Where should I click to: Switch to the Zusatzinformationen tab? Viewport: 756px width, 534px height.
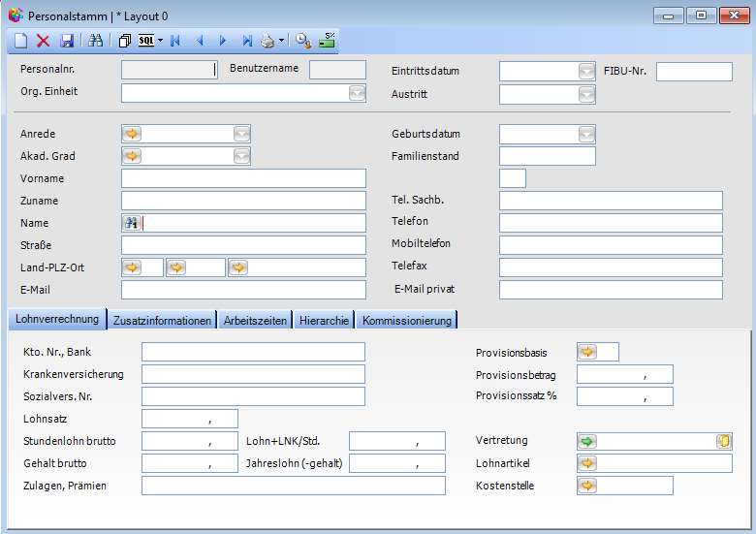[162, 321]
